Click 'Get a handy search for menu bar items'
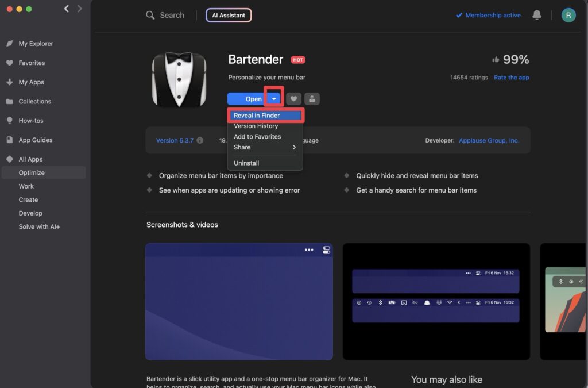The width and height of the screenshot is (588, 388). 416,190
